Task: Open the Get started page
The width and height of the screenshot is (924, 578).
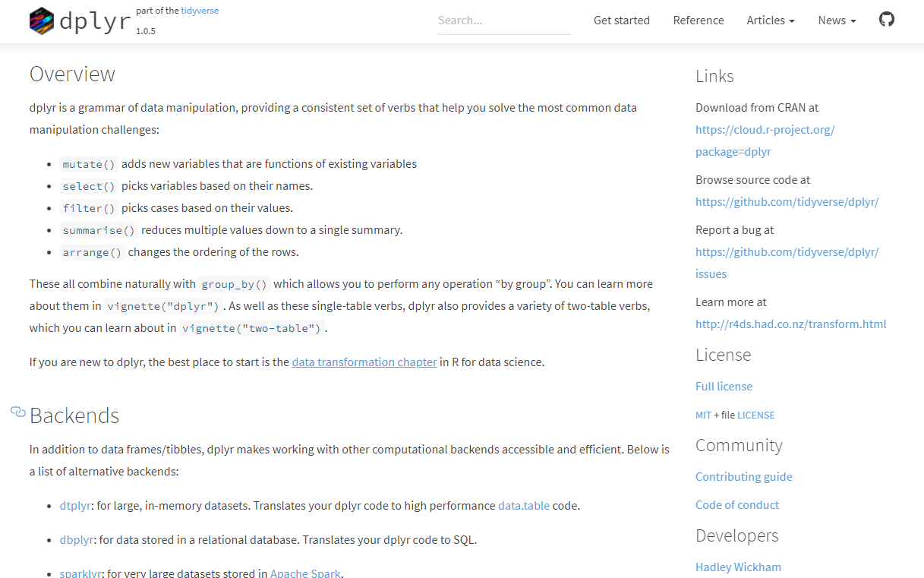Action: pyautogui.click(x=622, y=21)
